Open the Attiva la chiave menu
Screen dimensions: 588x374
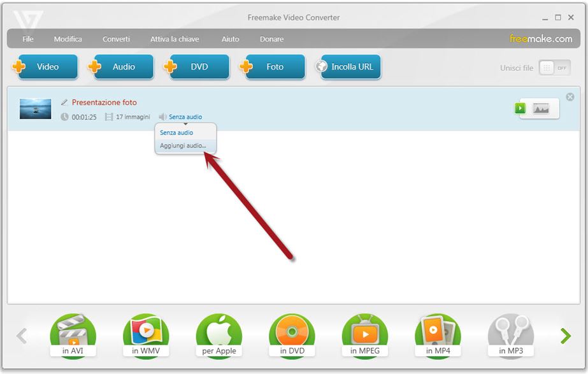pyautogui.click(x=175, y=39)
